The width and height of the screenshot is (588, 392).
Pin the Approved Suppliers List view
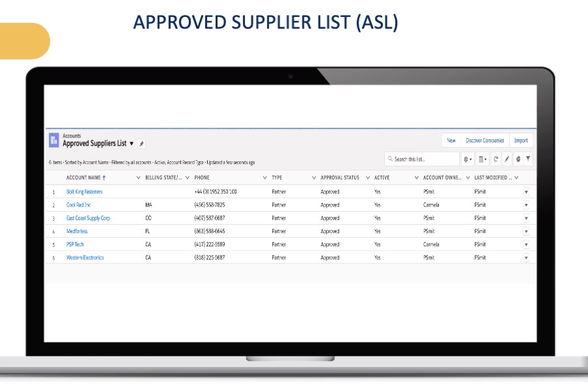[x=142, y=144]
